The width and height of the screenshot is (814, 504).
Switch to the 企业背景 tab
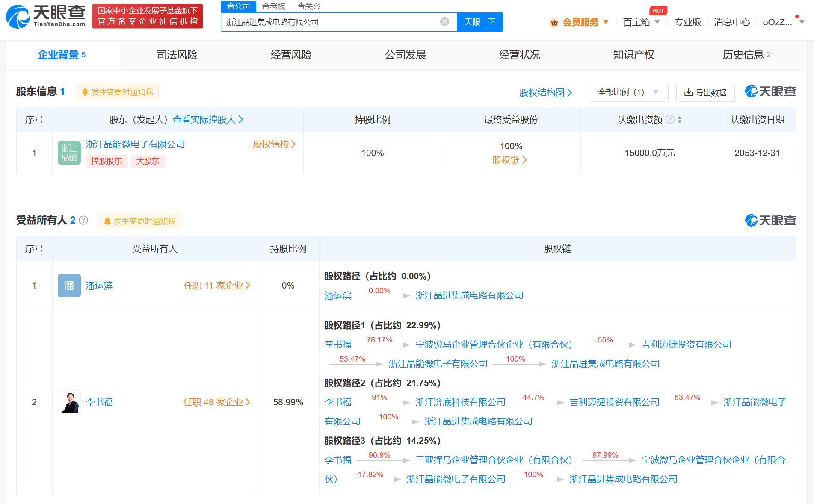pyautogui.click(x=62, y=55)
